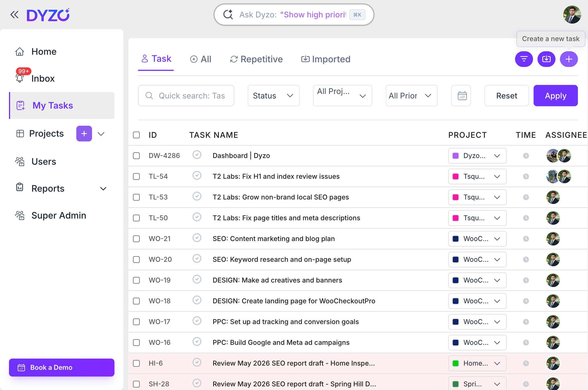Mark TL-50 complete via circle check icon
This screenshot has height=390, width=588.
pos(197,217)
